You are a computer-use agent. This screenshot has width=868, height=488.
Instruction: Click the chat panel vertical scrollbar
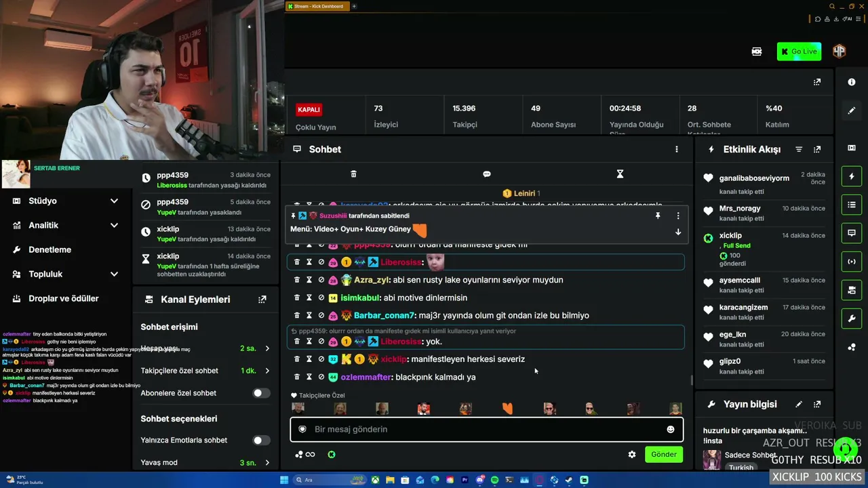click(691, 381)
